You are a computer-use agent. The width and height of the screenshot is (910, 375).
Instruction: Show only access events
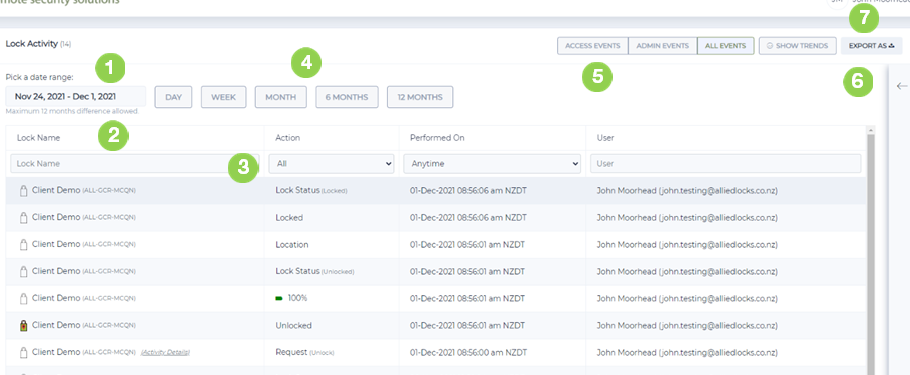coord(593,46)
